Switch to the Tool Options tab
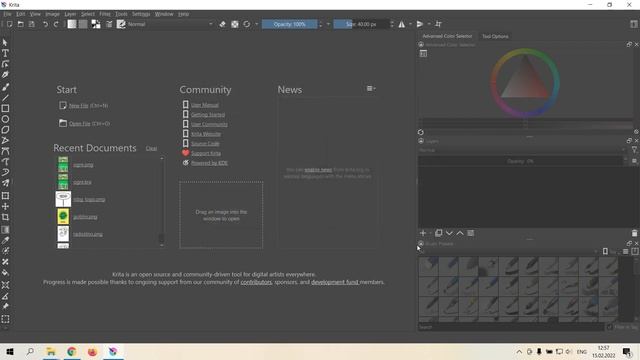The height and width of the screenshot is (360, 640). (495, 36)
